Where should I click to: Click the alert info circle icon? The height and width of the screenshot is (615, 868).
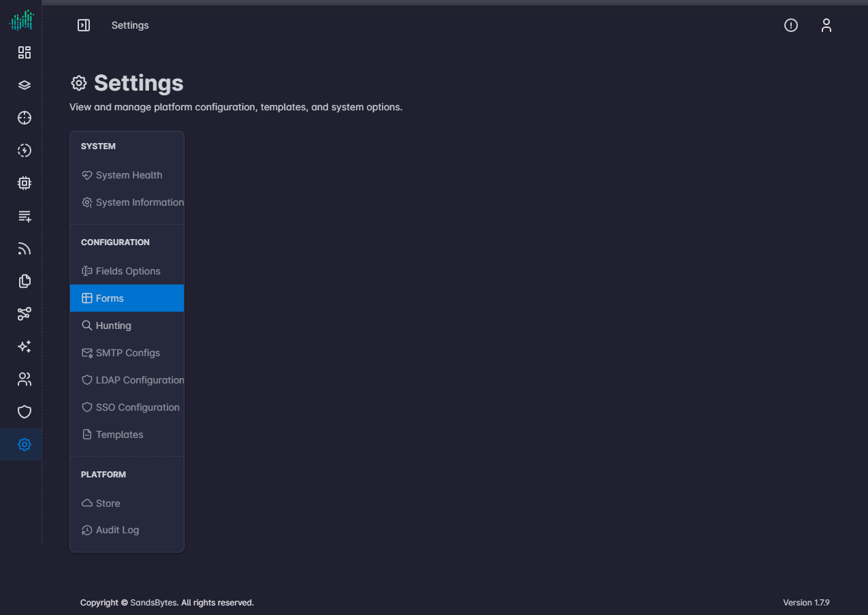(791, 25)
